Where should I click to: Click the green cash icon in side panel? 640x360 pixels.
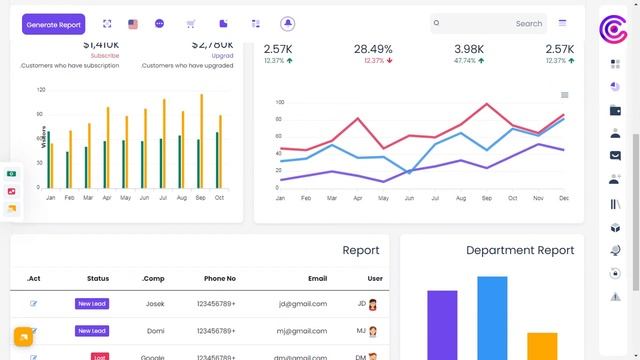click(x=11, y=174)
